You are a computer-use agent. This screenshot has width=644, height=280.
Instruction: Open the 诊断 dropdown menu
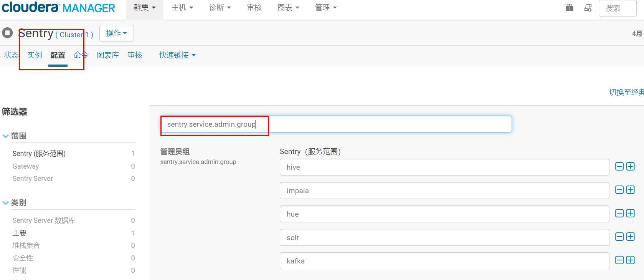pyautogui.click(x=220, y=8)
